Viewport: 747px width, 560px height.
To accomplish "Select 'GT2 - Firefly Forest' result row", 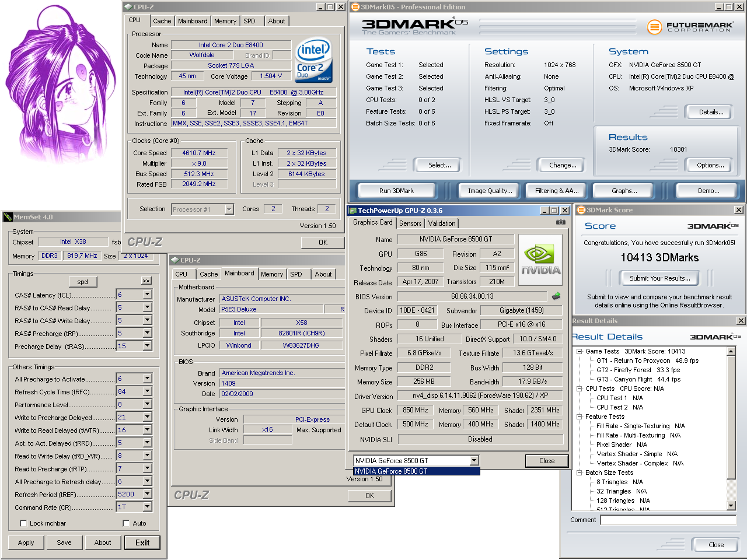I will [638, 370].
